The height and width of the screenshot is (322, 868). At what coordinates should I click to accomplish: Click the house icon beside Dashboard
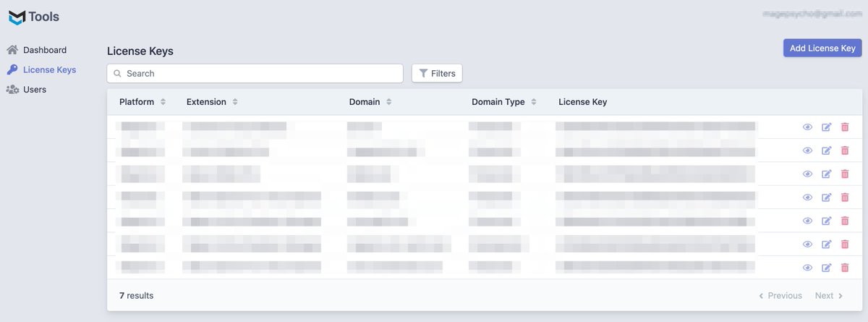click(x=12, y=50)
